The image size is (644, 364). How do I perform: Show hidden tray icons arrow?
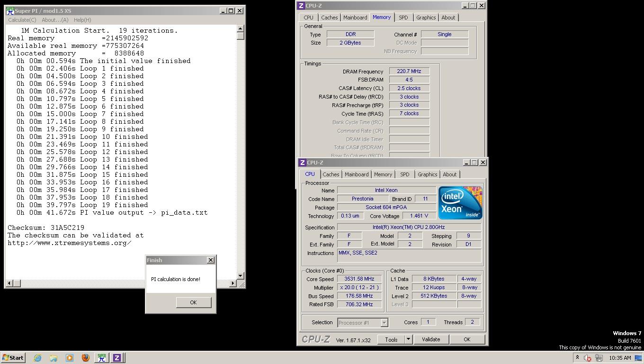pyautogui.click(x=577, y=358)
